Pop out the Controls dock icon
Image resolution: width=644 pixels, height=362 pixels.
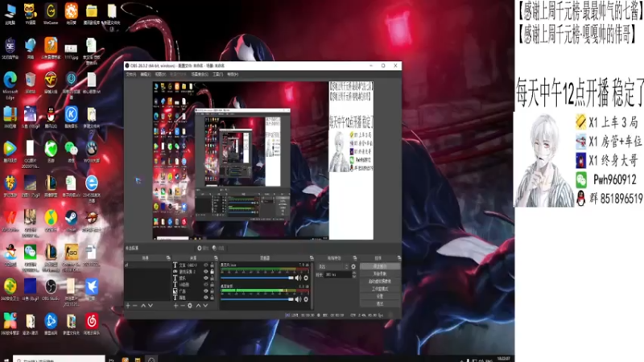(x=398, y=258)
